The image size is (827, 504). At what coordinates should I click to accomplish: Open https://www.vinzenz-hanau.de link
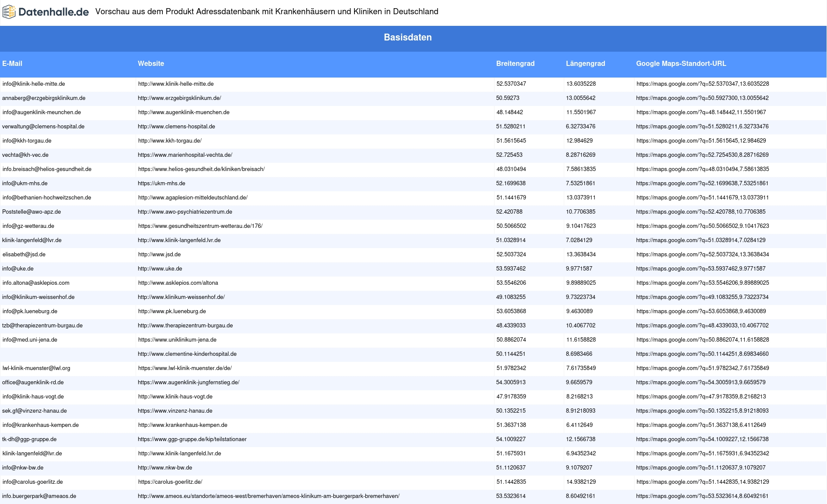(175, 411)
